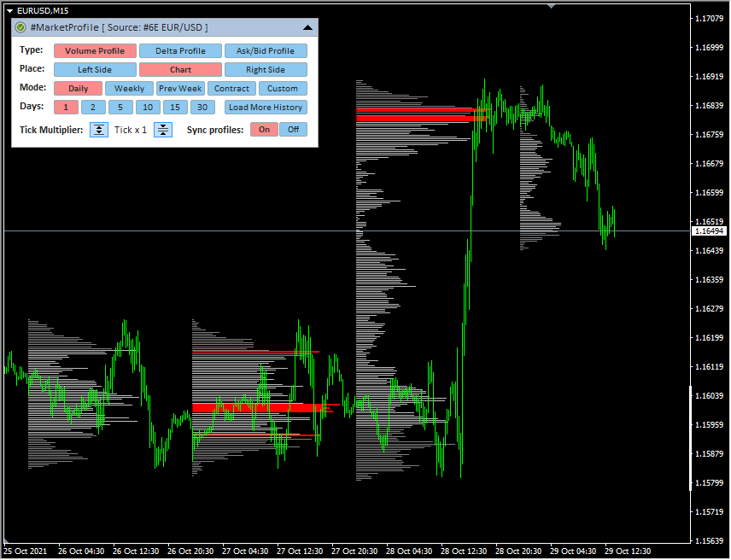Pick the Custom mode option
Image resolution: width=731 pixels, height=560 pixels.
point(283,89)
